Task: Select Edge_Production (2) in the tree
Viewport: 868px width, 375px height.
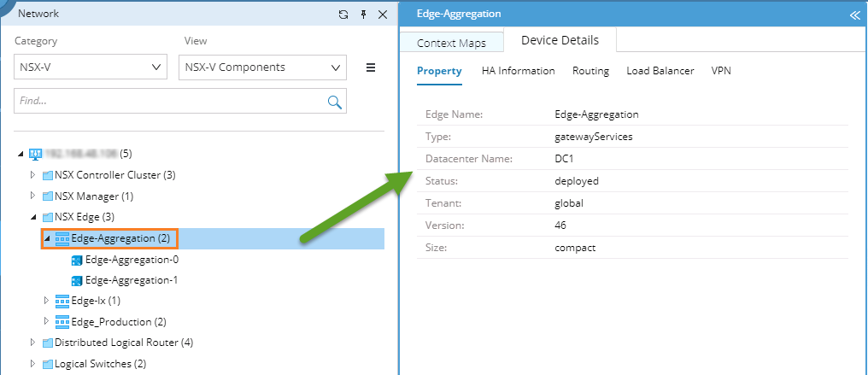Action: tap(119, 322)
